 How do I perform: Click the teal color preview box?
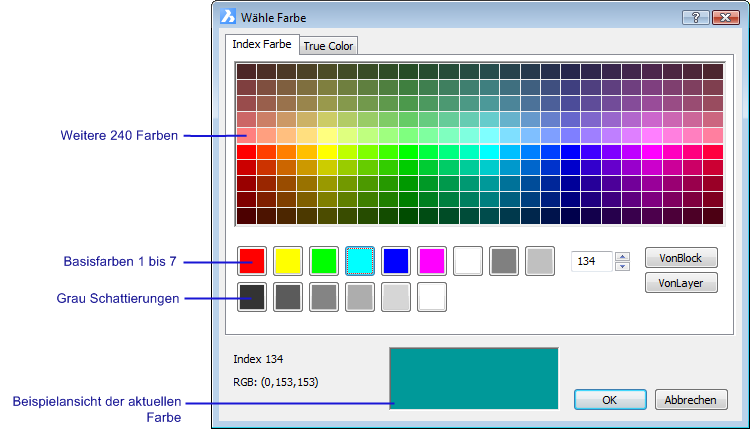point(473,378)
